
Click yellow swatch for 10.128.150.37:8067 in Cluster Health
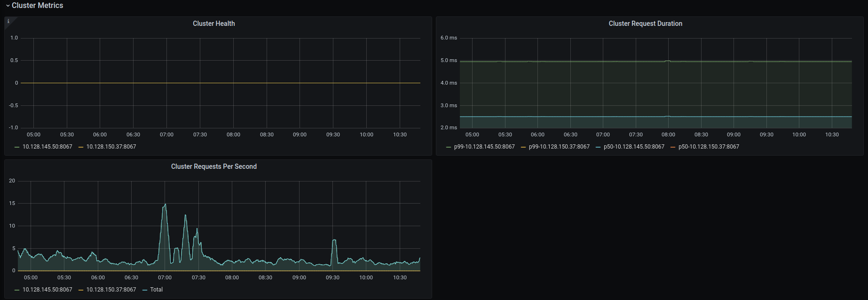81,147
